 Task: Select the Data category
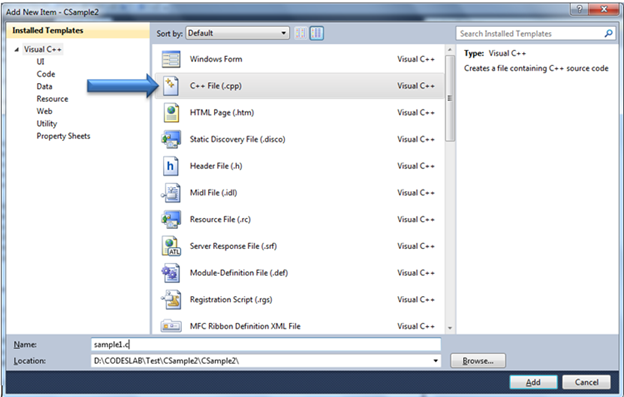[44, 86]
